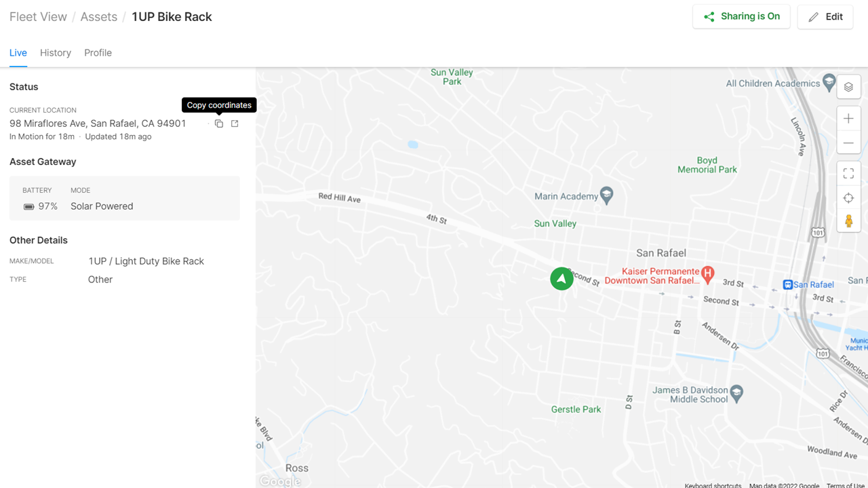Viewport: 868px width, 488px height.
Task: Click Kaiser Permanente hospital map pin
Action: pyautogui.click(x=707, y=274)
